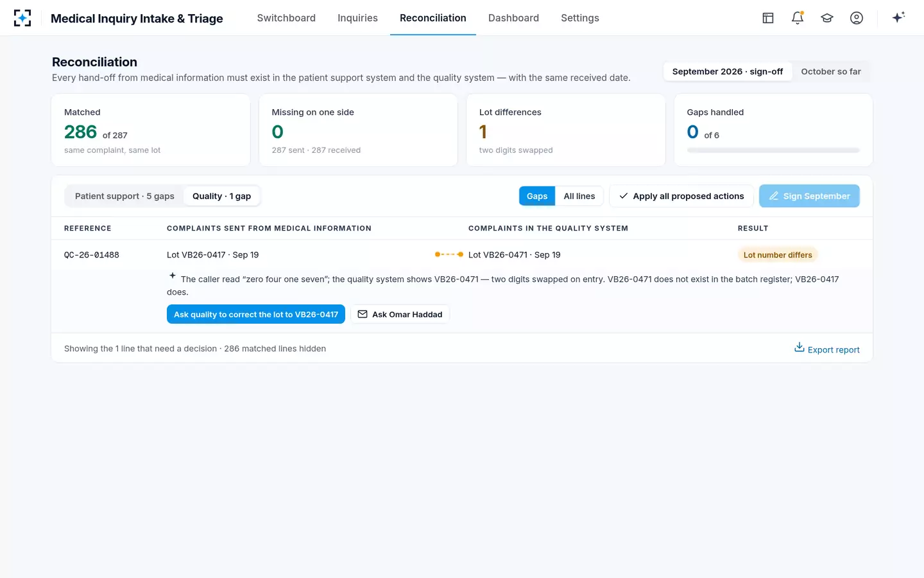Apply all proposed actions

point(681,196)
